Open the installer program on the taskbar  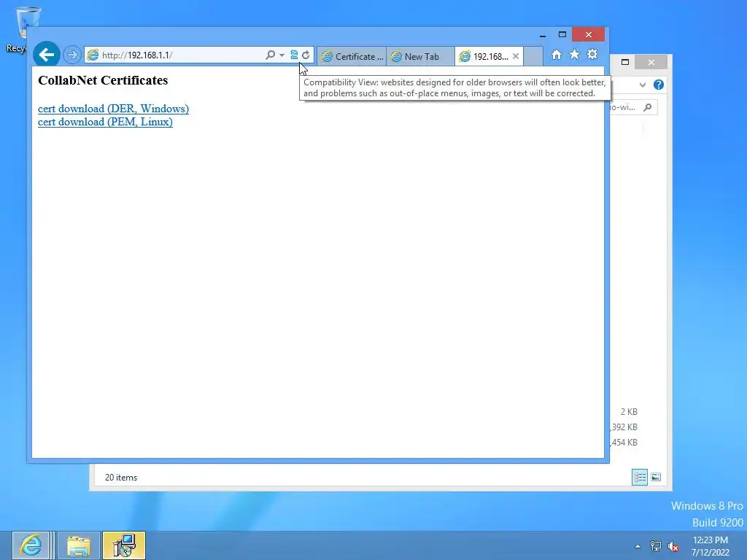coord(124,545)
